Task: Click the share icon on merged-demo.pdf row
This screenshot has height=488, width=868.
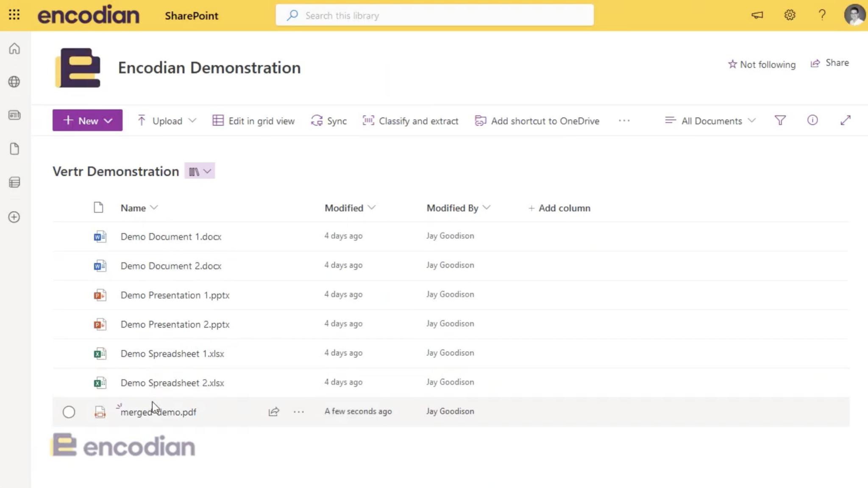Action: [274, 412]
